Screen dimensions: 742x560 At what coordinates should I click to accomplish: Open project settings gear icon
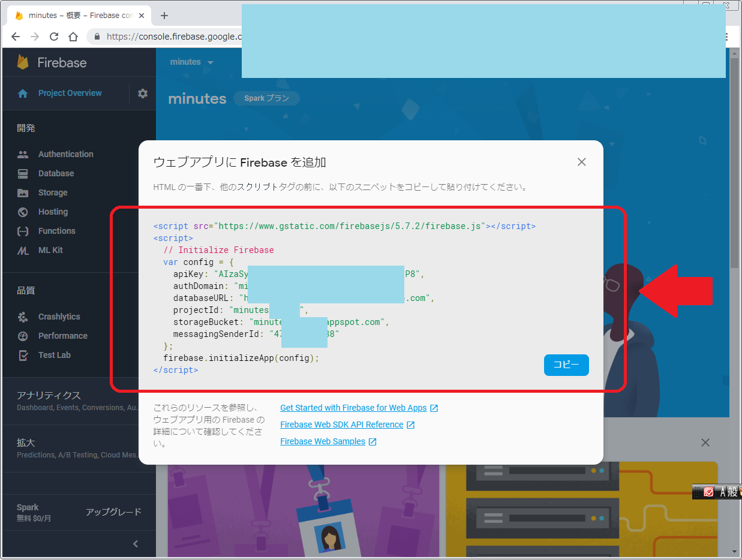point(142,94)
